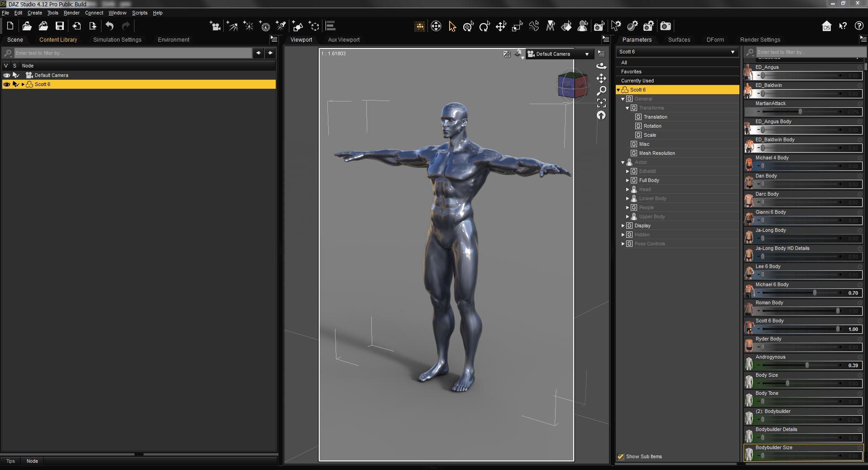868x470 pixels.
Task: Toggle the Show Sub Items checkbox
Action: pyautogui.click(x=621, y=456)
